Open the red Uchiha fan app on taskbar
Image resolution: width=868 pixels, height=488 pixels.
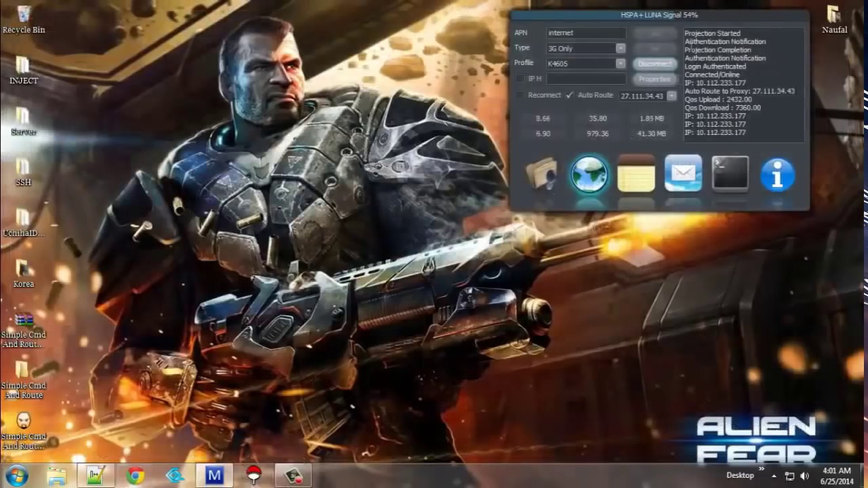254,476
